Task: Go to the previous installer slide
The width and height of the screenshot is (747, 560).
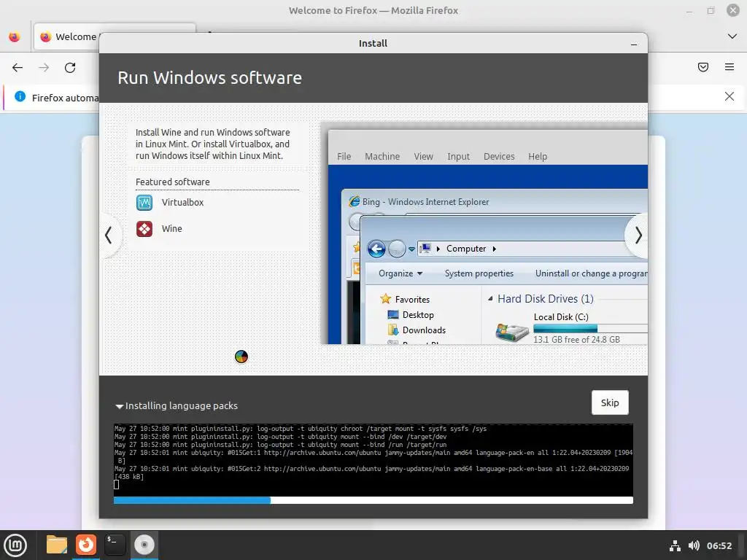Action: click(109, 236)
